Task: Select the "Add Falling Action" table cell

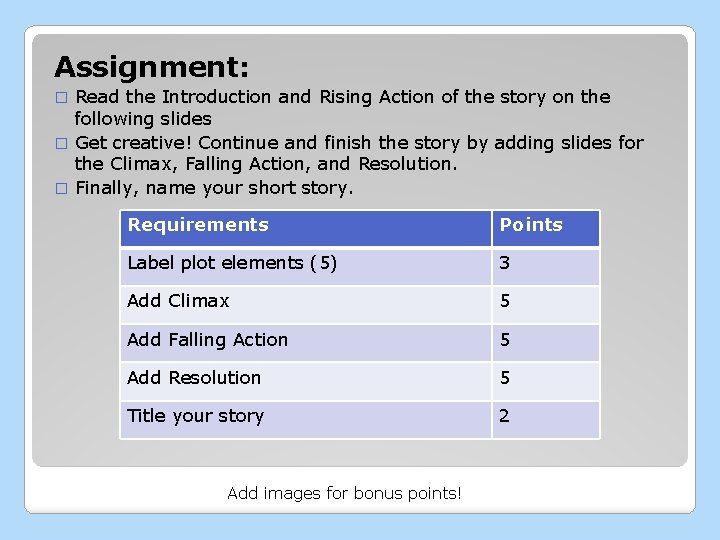Action: coord(305,341)
